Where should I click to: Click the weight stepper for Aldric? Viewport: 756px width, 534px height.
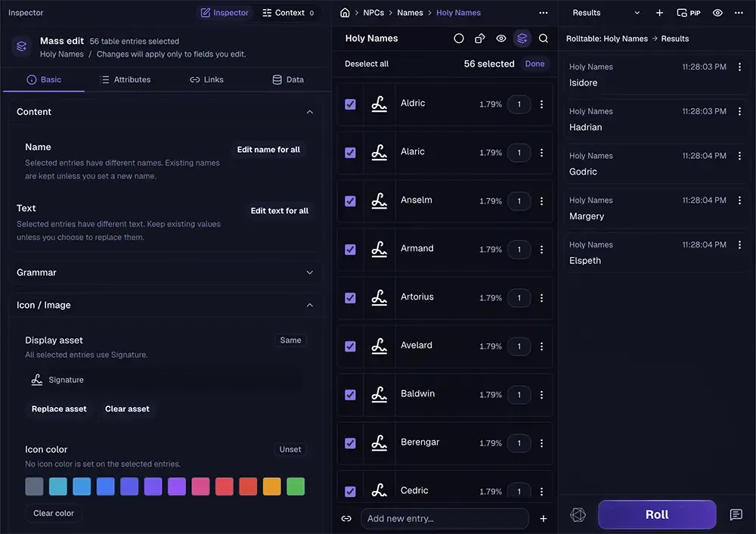(x=519, y=104)
